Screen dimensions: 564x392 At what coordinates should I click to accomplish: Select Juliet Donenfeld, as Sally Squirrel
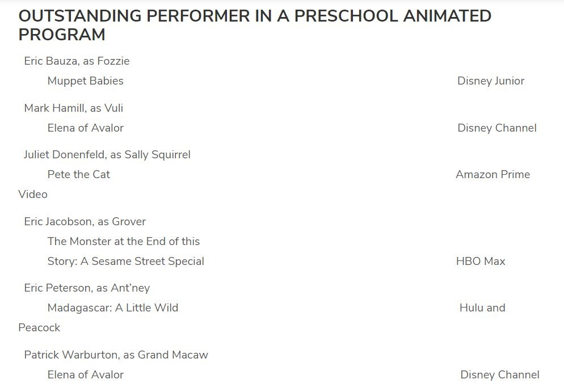(107, 154)
